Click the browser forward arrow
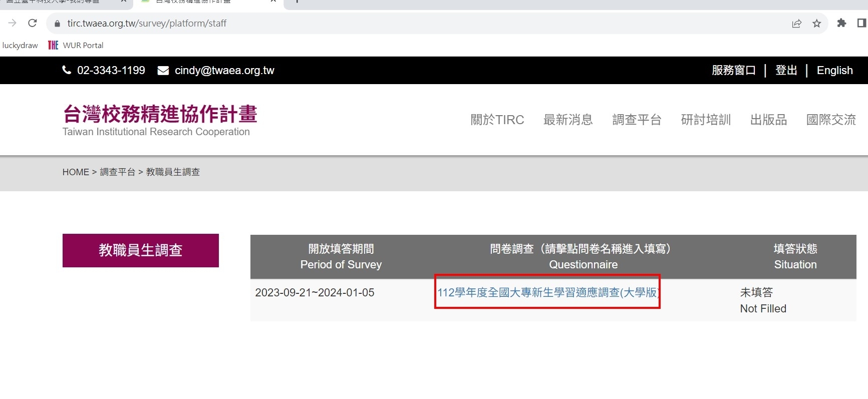Screen dimensions: 868x399 click(13, 23)
